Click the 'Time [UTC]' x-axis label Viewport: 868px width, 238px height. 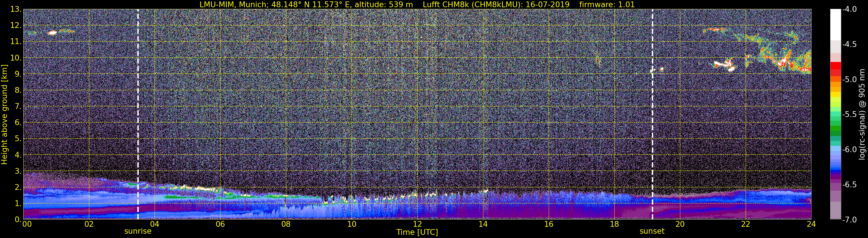pyautogui.click(x=417, y=232)
